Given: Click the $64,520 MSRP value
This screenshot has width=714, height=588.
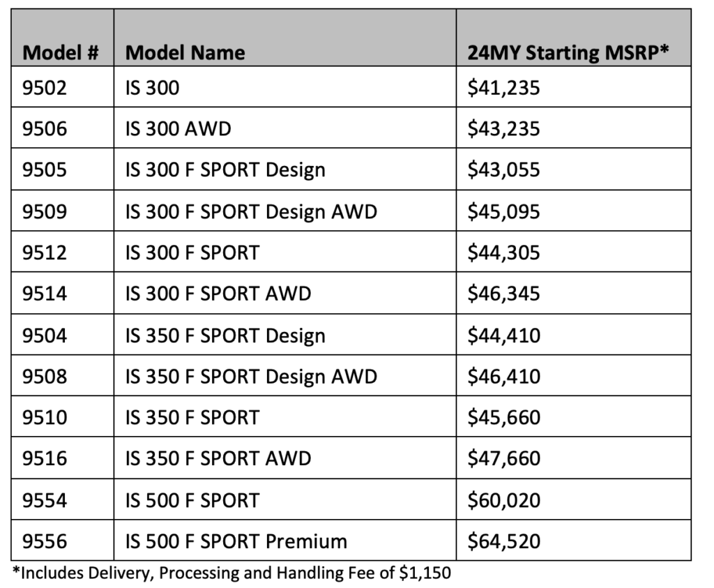Looking at the screenshot, I should tap(503, 541).
